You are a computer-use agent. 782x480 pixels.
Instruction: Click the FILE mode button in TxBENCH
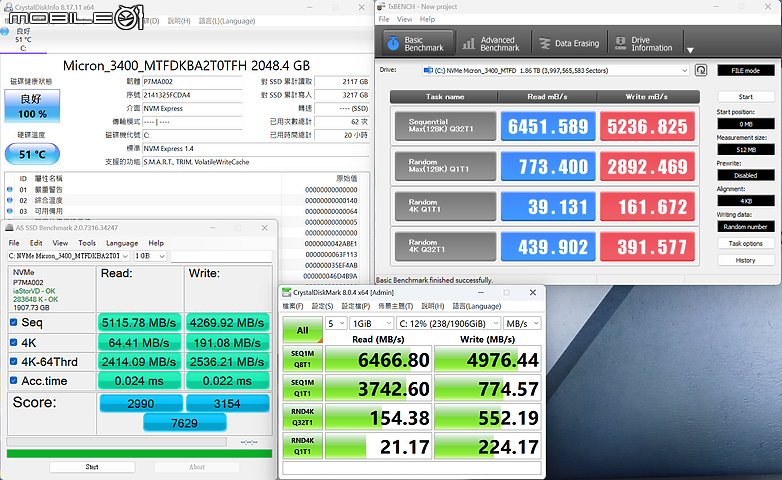click(746, 70)
